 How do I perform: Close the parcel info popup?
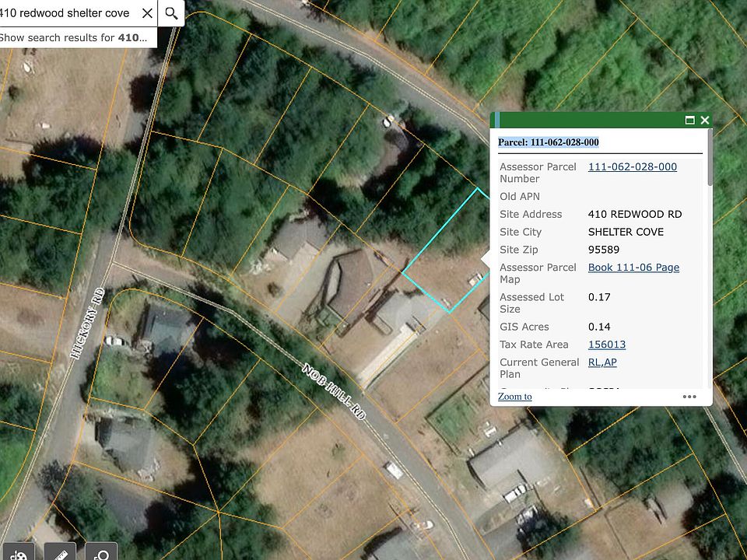click(705, 120)
